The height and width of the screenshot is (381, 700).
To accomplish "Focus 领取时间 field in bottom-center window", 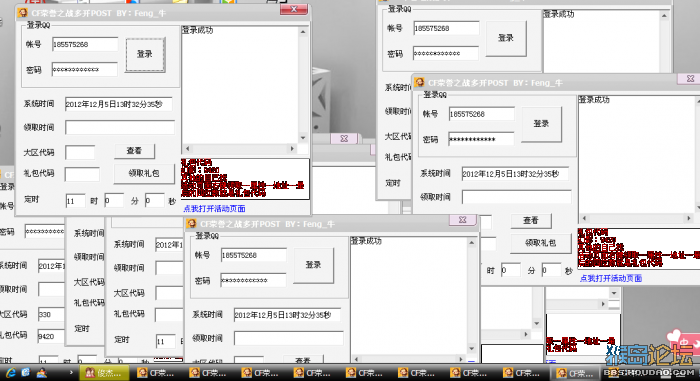I will click(x=288, y=338).
